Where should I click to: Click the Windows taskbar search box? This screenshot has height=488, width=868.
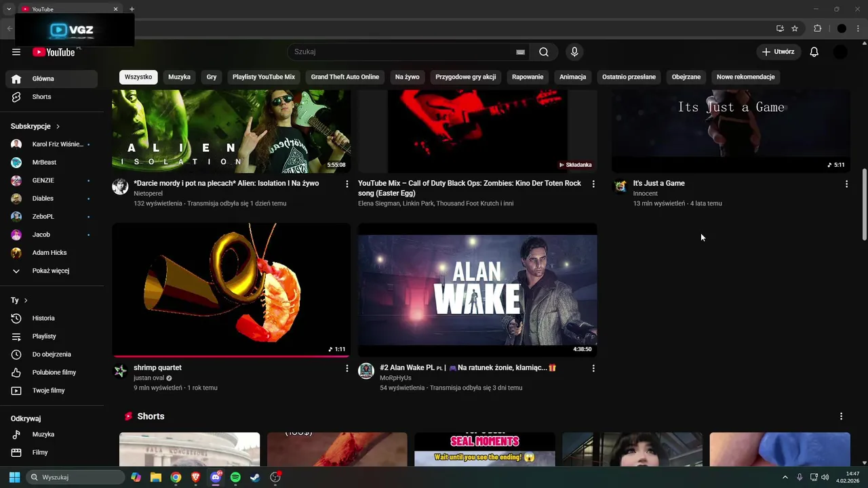[x=75, y=477]
